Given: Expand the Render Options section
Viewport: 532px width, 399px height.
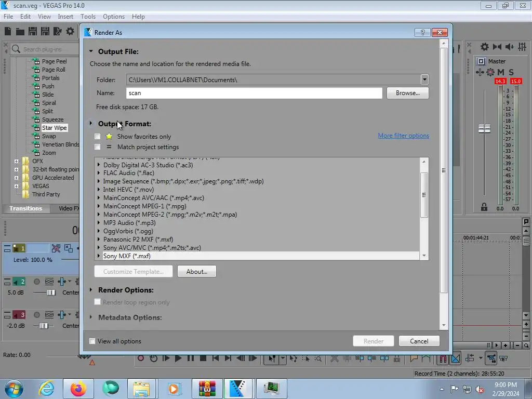Looking at the screenshot, I should [x=91, y=290].
